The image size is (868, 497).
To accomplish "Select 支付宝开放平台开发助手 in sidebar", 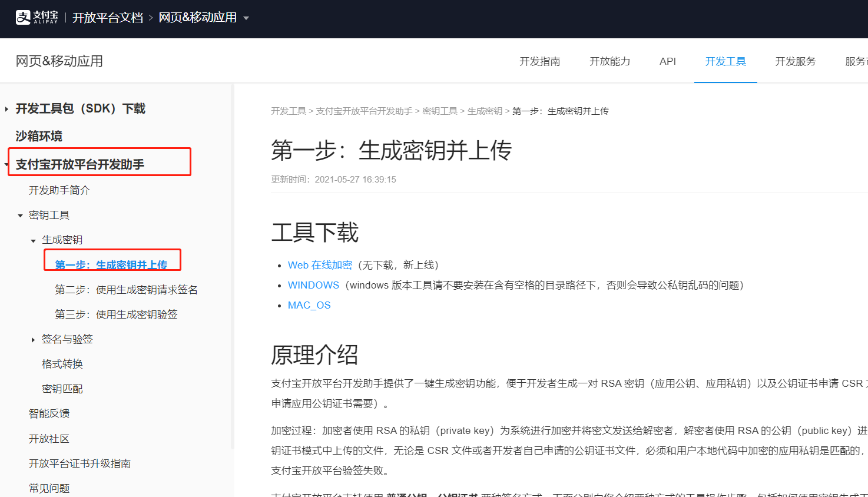I will click(x=80, y=164).
